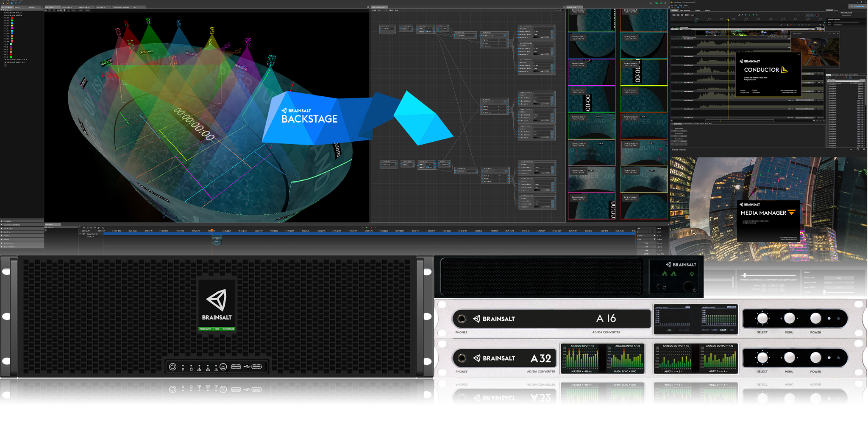The image size is (868, 423).
Task: Click the zoom-in magnifier below Conductor's timeline
Action: coord(817,120)
